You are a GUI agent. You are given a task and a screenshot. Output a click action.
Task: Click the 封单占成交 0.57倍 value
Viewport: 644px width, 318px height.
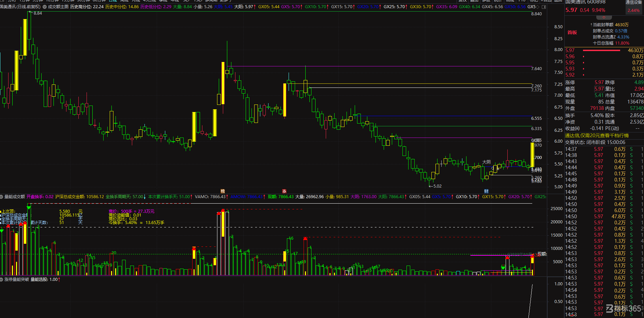tap(621, 31)
